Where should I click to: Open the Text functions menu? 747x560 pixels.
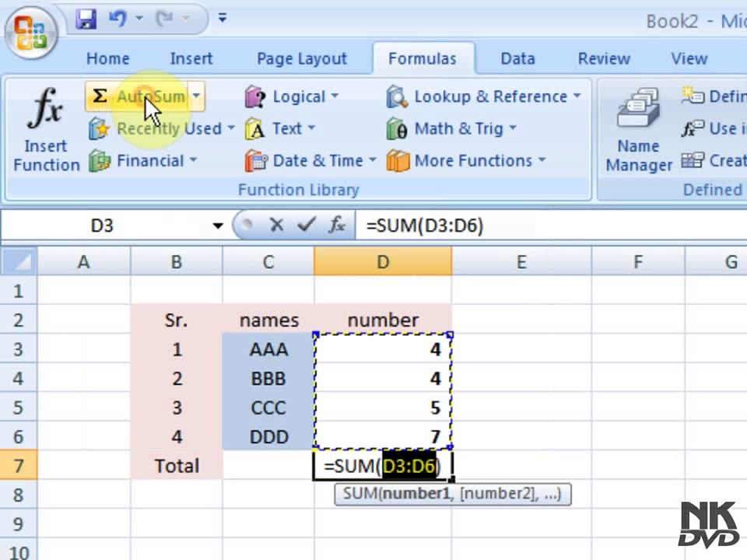coord(279,128)
